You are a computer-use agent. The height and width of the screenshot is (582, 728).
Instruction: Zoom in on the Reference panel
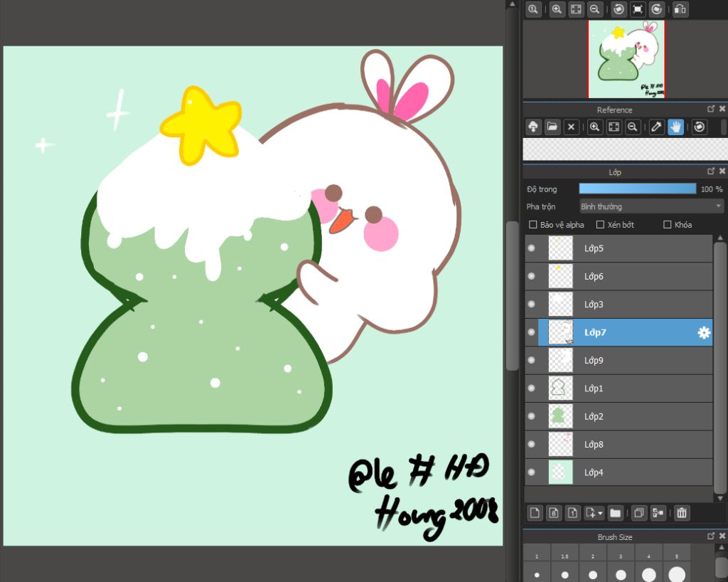point(595,127)
